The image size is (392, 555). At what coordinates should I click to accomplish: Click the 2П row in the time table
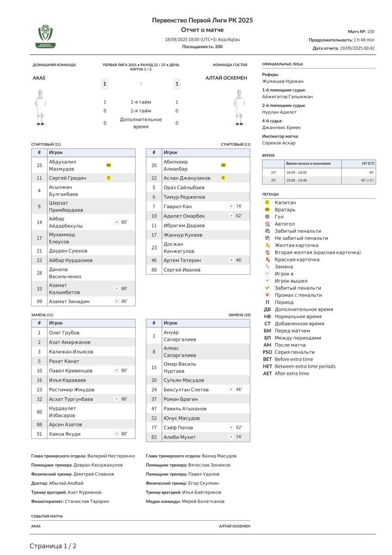[318, 180]
